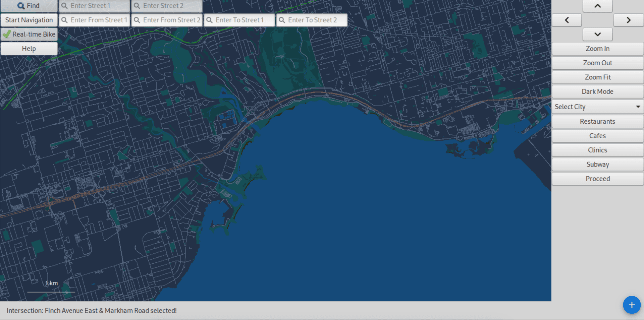The width and height of the screenshot is (644, 320).
Task: Show Restaurants on the map
Action: point(598,121)
